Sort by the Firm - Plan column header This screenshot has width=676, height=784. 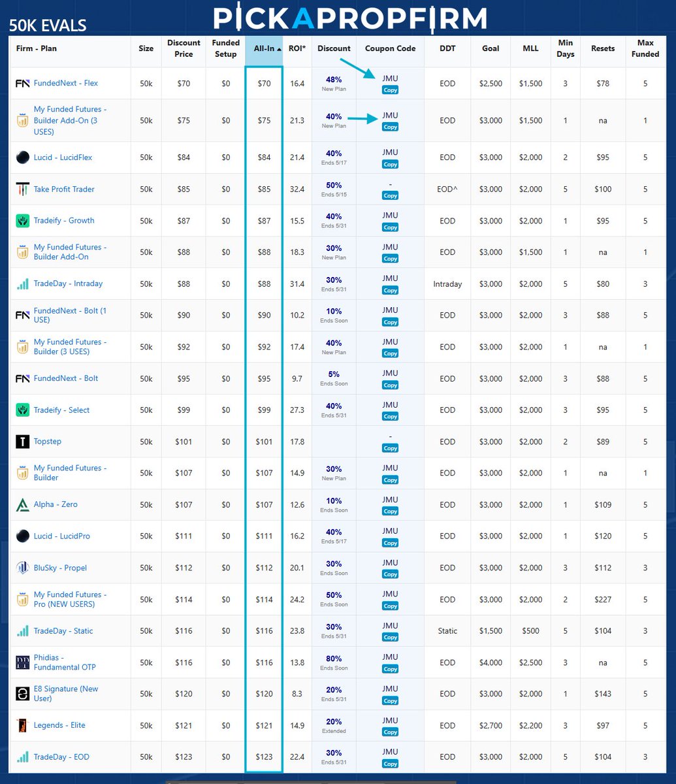click(x=38, y=48)
